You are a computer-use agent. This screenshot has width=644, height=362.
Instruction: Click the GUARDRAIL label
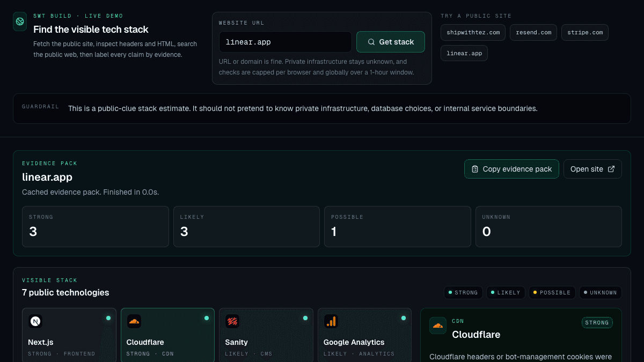(41, 107)
